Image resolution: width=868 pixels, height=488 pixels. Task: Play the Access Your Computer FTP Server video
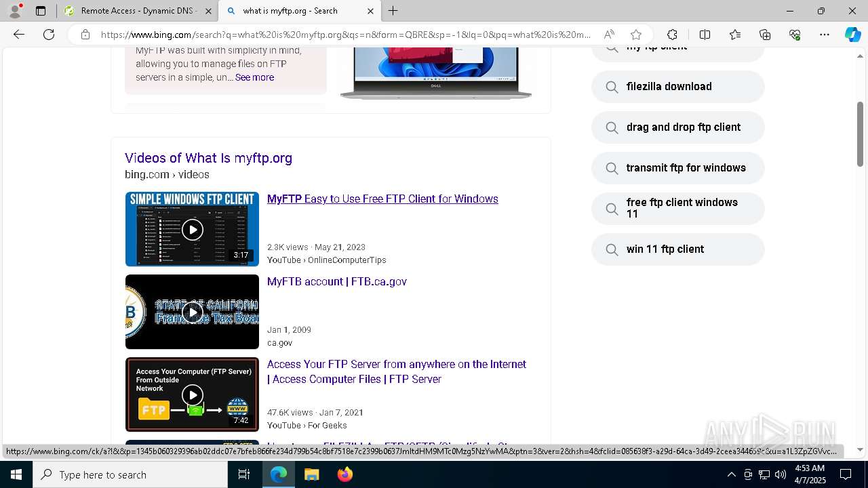click(192, 394)
